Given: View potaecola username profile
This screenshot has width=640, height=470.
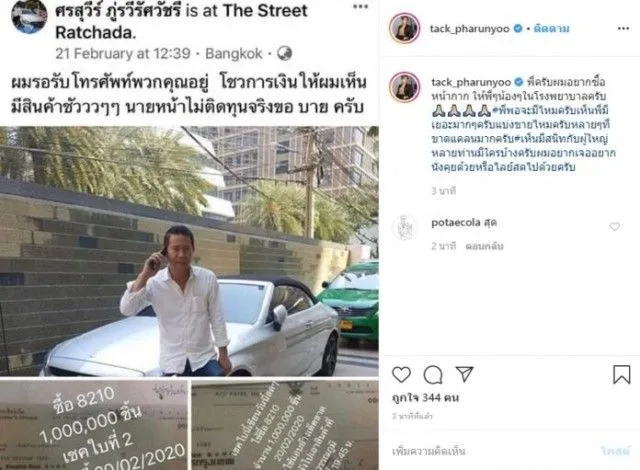Looking at the screenshot, I should tap(456, 223).
